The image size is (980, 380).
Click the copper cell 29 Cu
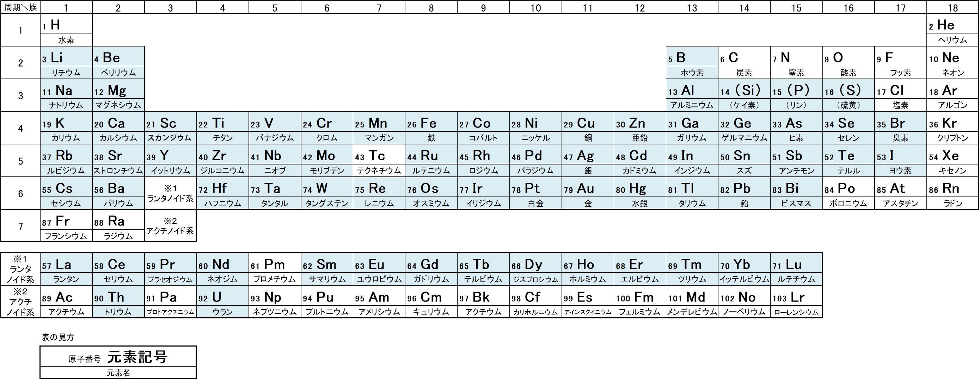click(x=588, y=128)
